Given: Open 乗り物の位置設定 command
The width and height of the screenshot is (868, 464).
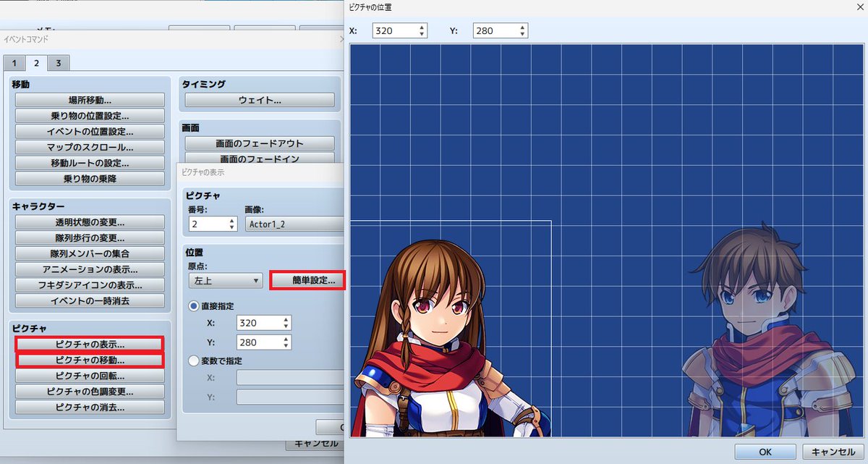Looking at the screenshot, I should click(90, 116).
